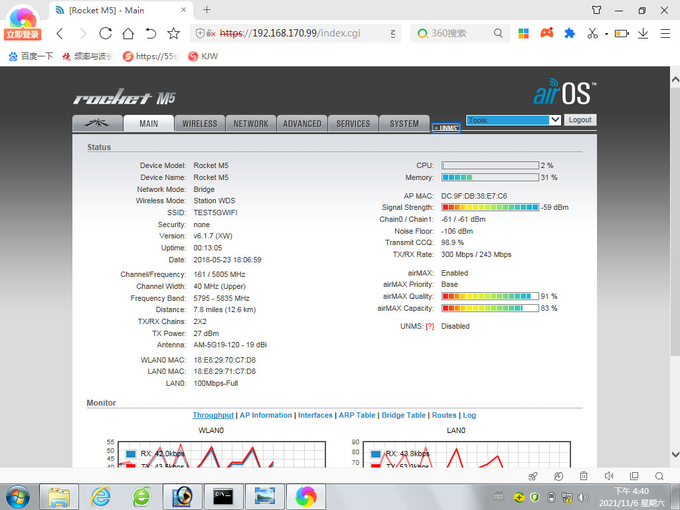Viewport: 680px width, 510px height.
Task: Click the status bar window-split icon
Action: click(634, 476)
